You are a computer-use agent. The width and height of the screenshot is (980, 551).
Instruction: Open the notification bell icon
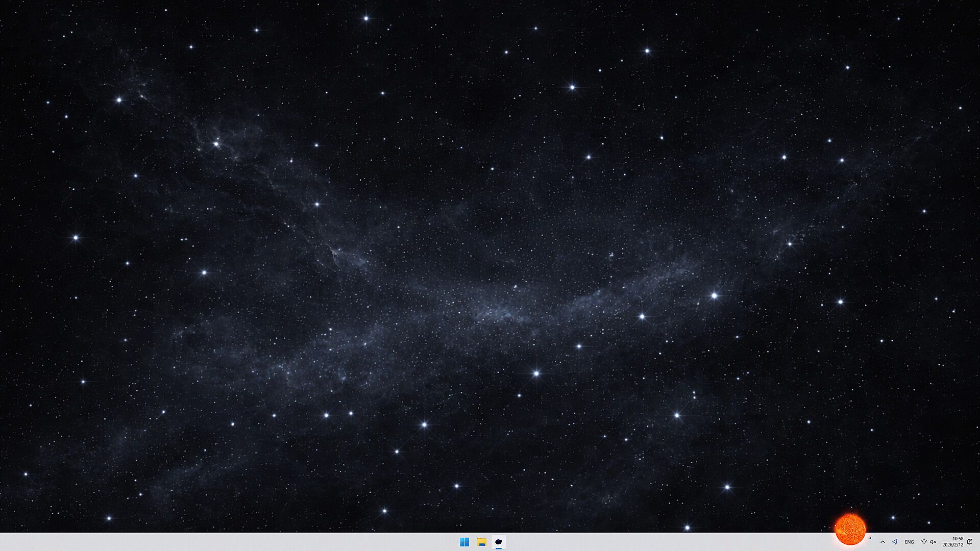pos(969,542)
